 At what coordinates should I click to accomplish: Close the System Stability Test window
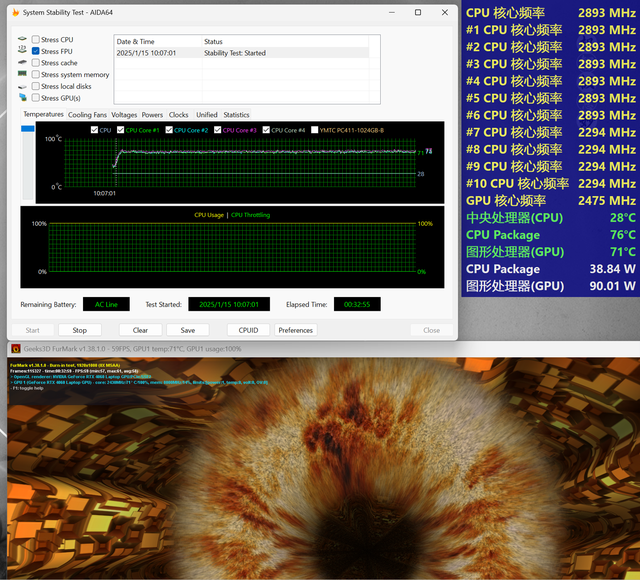tap(445, 13)
